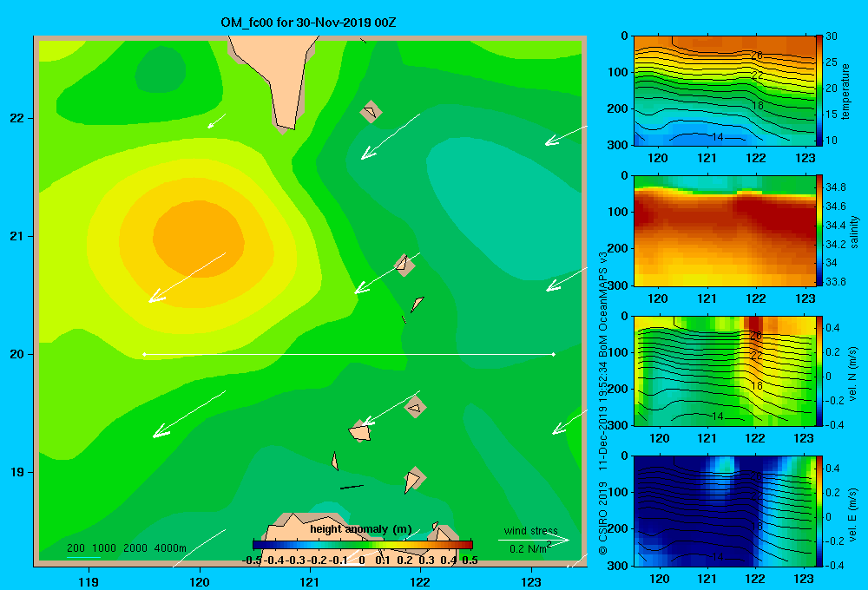This screenshot has width=868, height=590.
Task: Click the temperature color bar
Action: tap(819, 90)
